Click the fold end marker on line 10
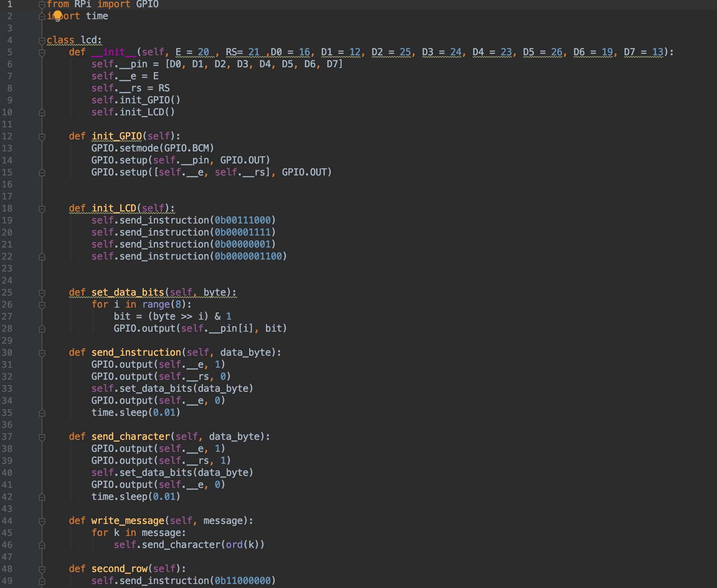Screen dimensions: 717x588 coord(42,113)
